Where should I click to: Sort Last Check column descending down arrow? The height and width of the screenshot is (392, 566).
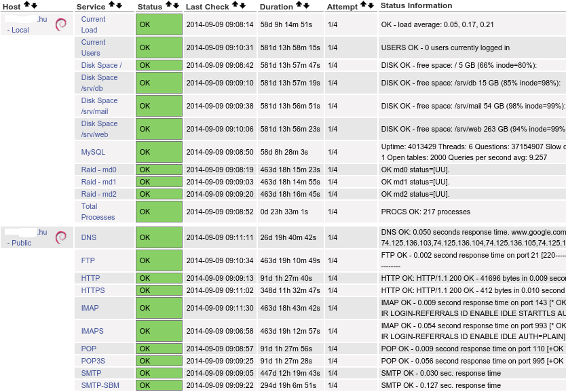coord(242,5)
